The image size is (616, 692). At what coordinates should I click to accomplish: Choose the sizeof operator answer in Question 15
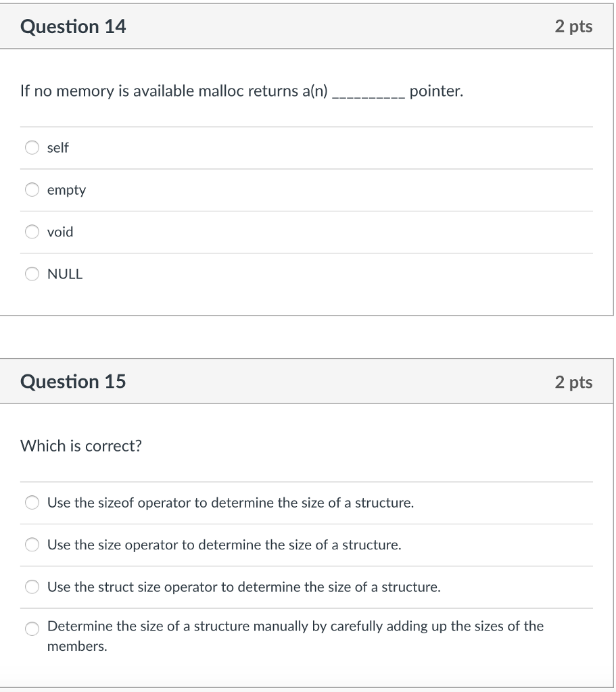pos(31,502)
